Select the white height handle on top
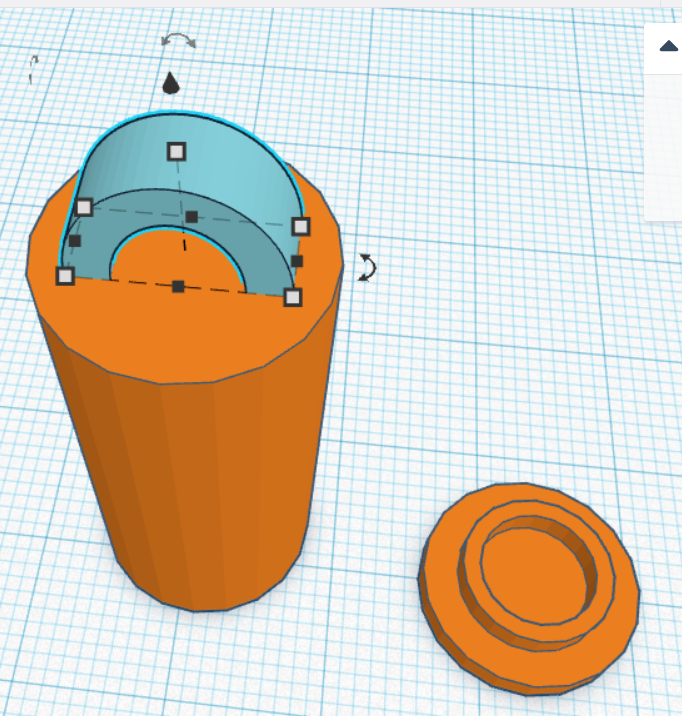This screenshot has height=716, width=682. [177, 152]
